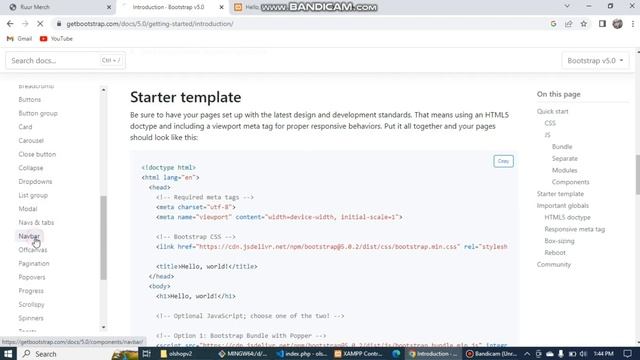Close the Introduction Bootstrap tab
640x360 pixels.
pyautogui.click(x=221, y=7)
